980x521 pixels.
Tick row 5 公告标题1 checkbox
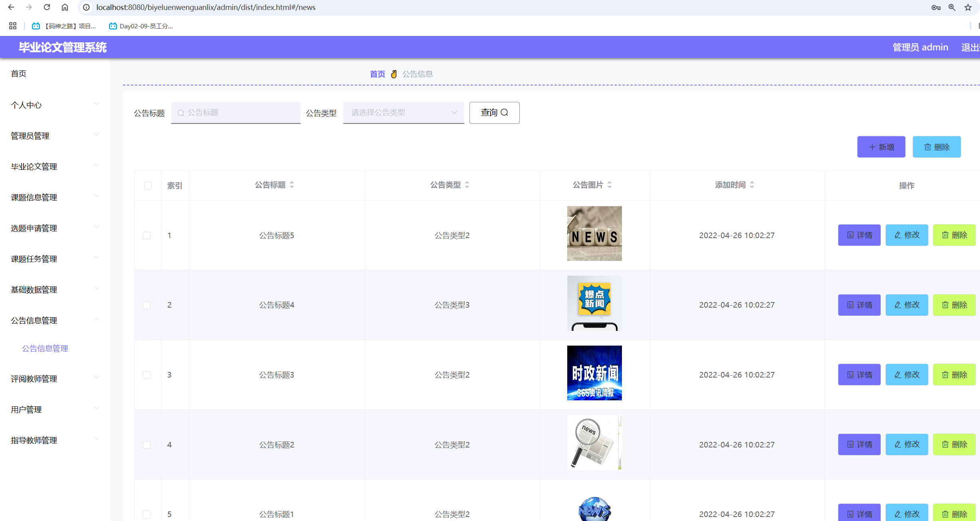click(x=147, y=514)
